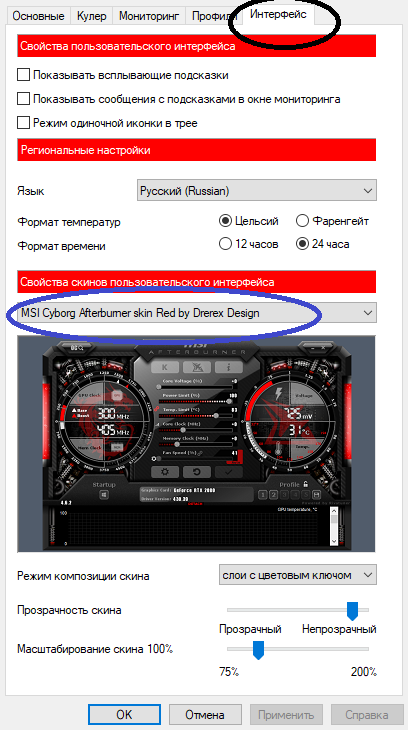Open the Профили tab
This screenshot has width=408, height=730.
coord(213,16)
